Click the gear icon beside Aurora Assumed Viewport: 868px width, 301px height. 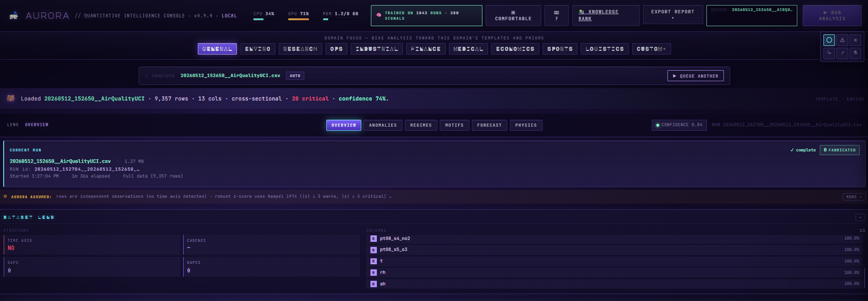[x=6, y=196]
